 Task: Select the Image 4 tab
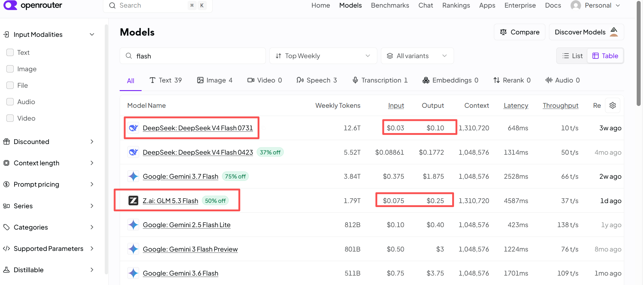coord(215,80)
